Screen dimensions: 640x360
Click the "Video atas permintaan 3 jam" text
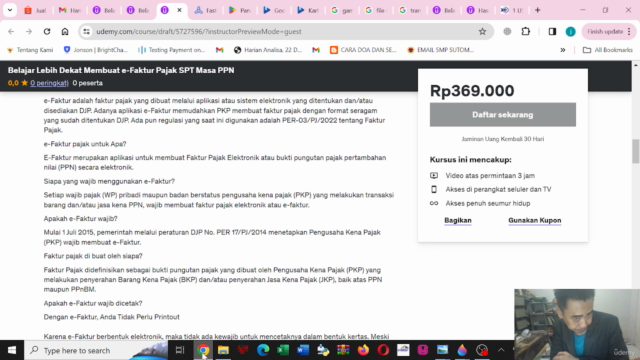click(490, 176)
